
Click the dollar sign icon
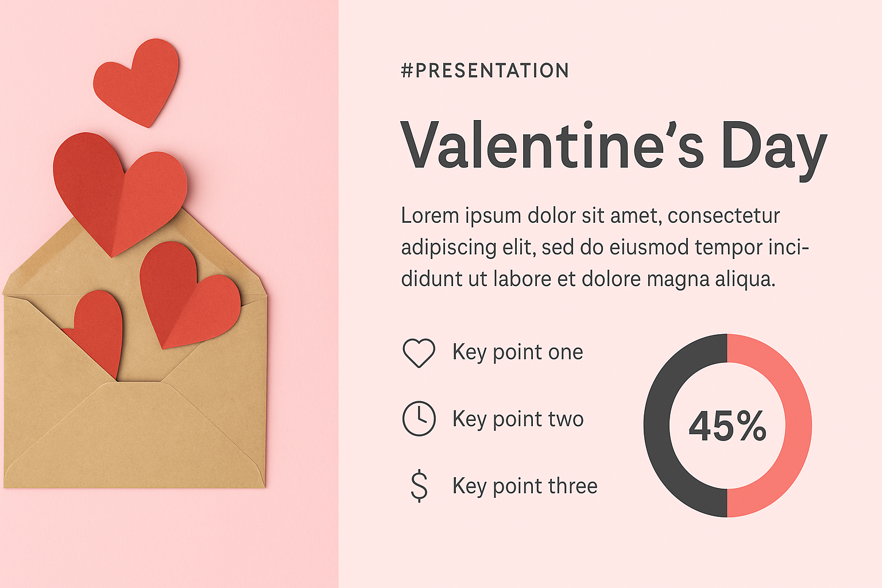tap(419, 486)
